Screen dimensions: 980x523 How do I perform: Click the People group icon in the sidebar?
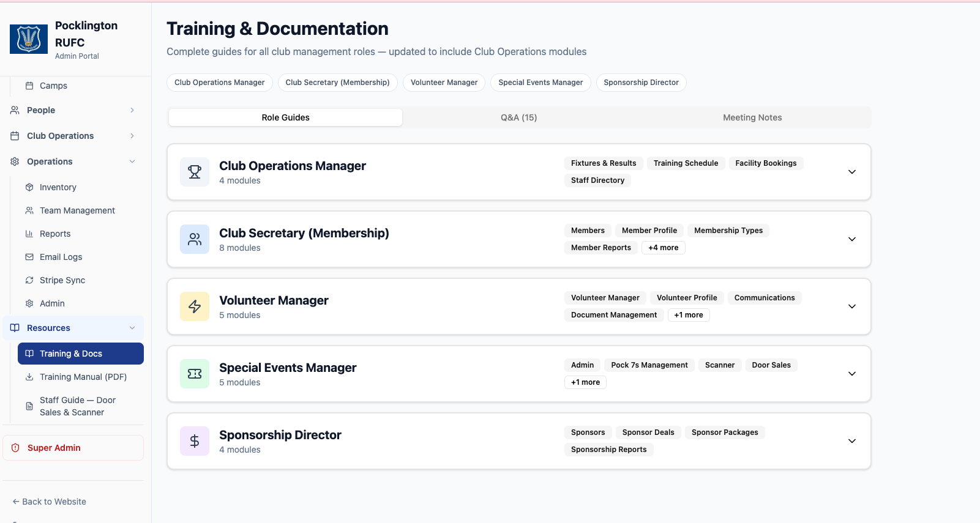[15, 110]
